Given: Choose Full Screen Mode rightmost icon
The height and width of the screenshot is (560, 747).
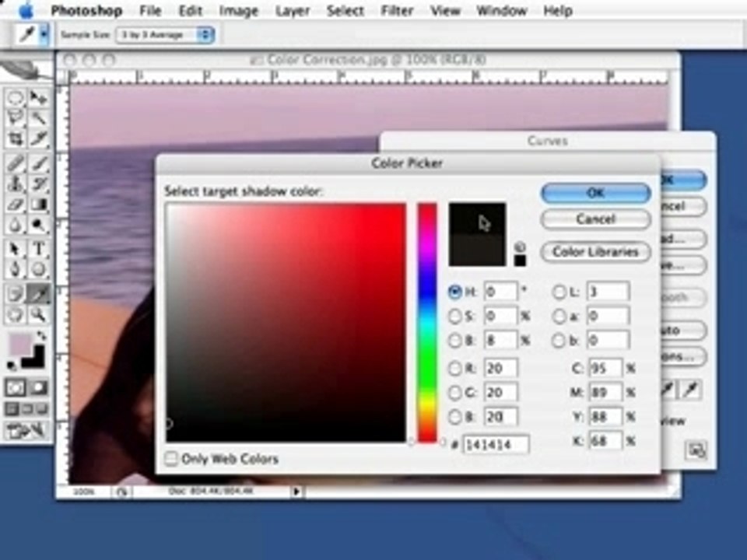Looking at the screenshot, I should 42,409.
